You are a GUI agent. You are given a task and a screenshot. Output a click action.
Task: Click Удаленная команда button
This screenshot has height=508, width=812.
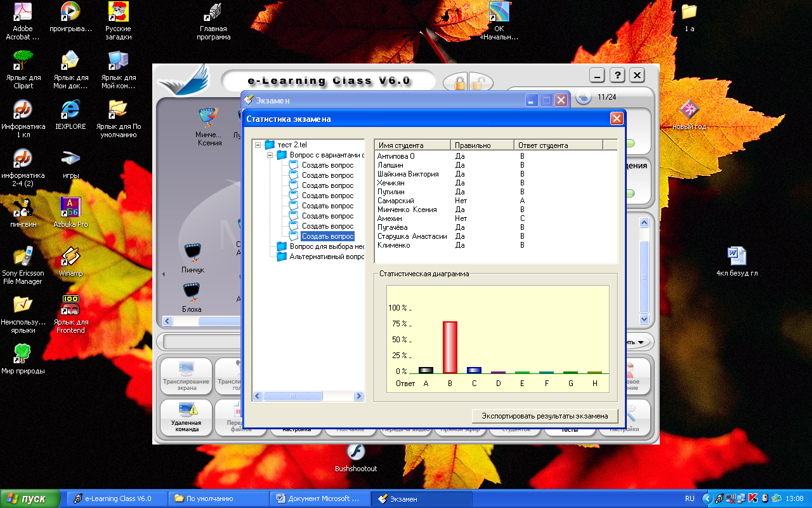tap(186, 417)
